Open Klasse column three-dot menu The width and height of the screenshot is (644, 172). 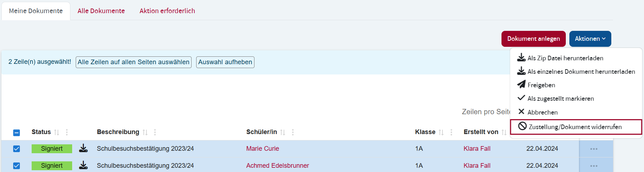coord(451,132)
